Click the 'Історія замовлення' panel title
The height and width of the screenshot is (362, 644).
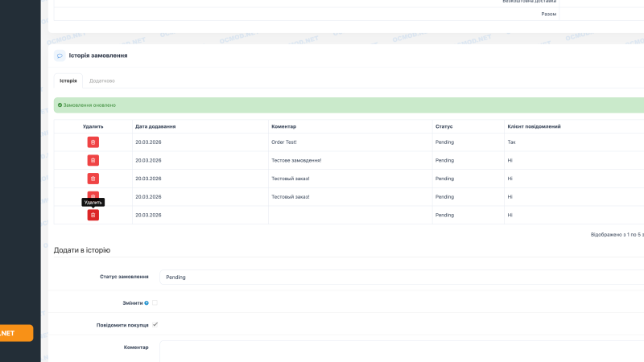click(97, 56)
